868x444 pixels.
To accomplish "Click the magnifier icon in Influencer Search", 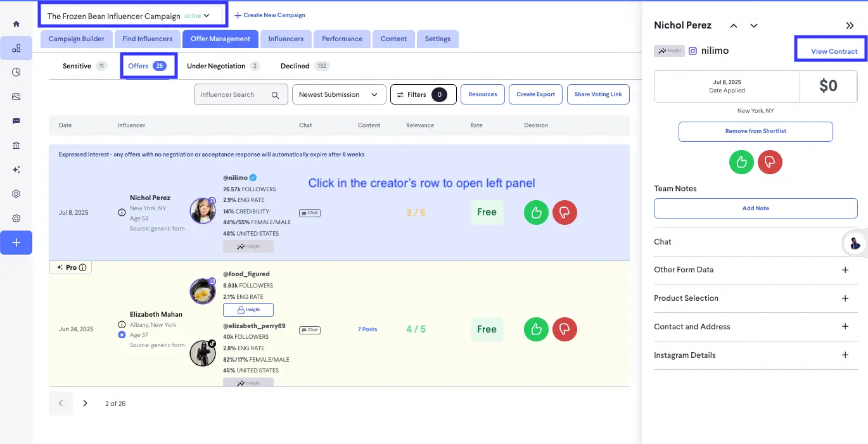I will click(x=275, y=94).
